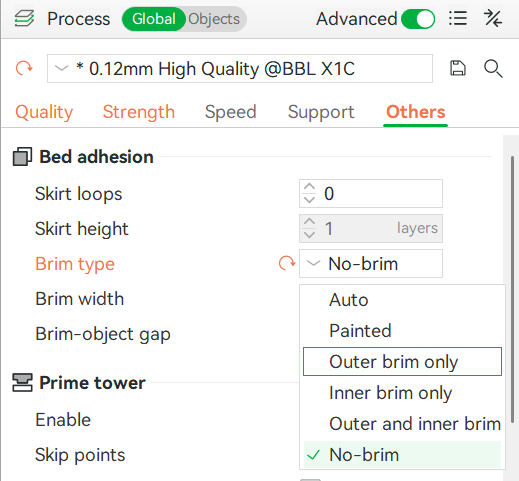Choose Outer brim only option
The image size is (519, 481).
pyautogui.click(x=402, y=362)
